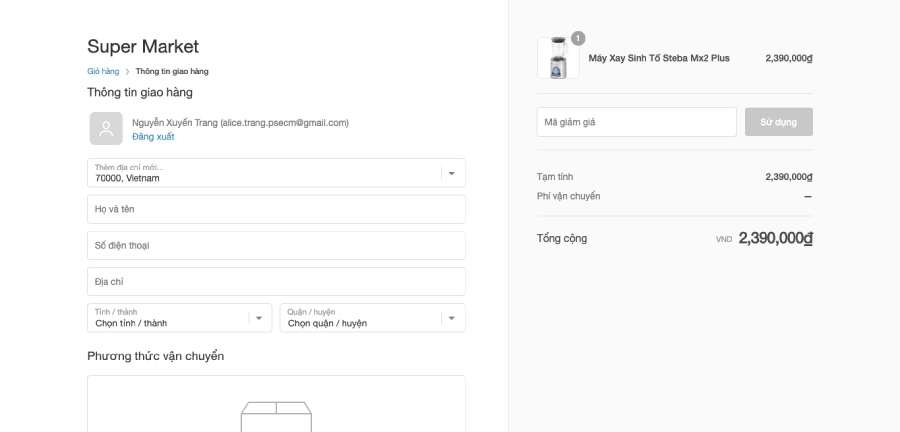The width and height of the screenshot is (900, 432).
Task: Click the large total price 2,390,000₫
Action: tap(775, 238)
